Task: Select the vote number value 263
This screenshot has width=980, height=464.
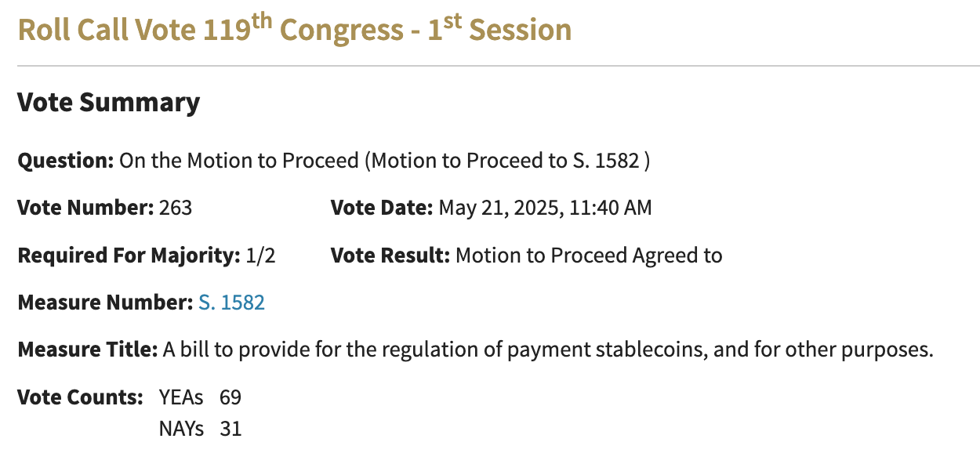Action: click(176, 208)
